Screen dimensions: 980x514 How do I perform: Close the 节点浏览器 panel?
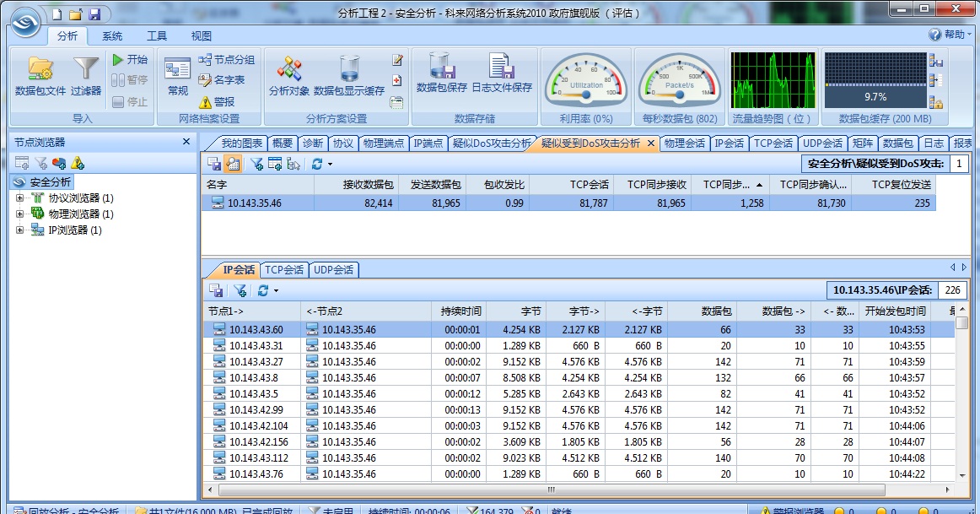pos(186,142)
